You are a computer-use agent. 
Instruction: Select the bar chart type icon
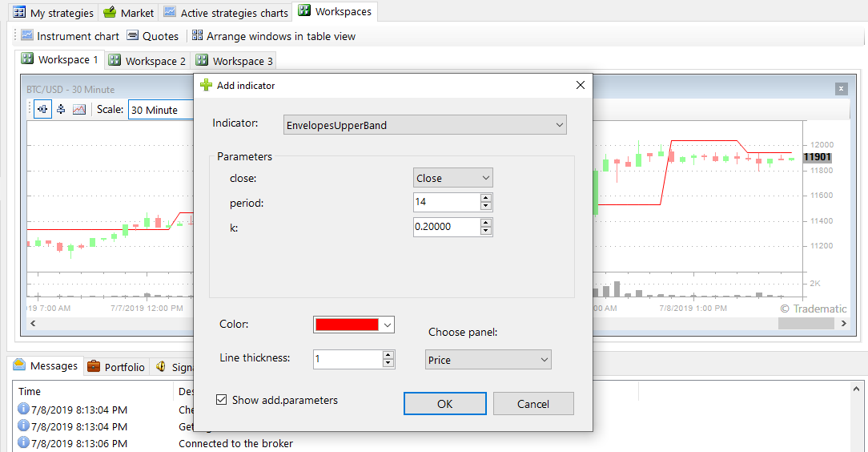click(61, 110)
